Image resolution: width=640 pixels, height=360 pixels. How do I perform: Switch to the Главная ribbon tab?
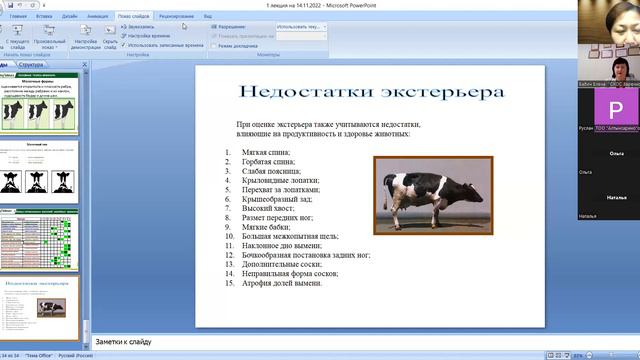[x=18, y=16]
